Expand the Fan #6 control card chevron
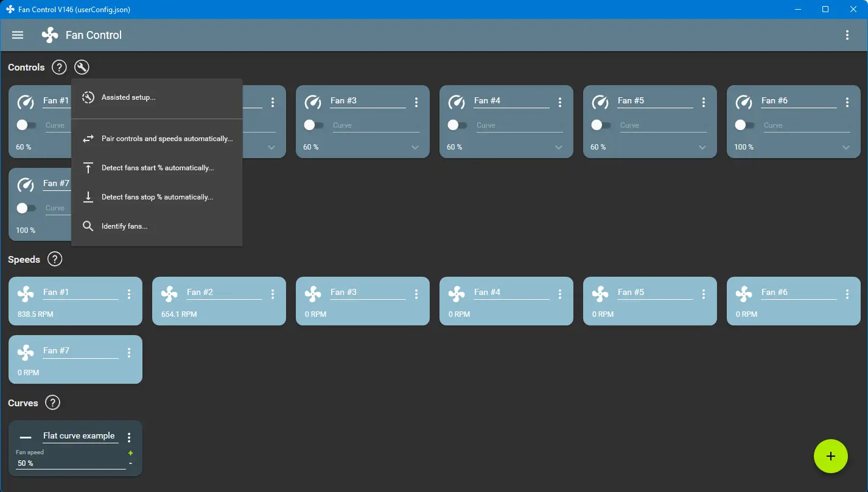 [846, 148]
